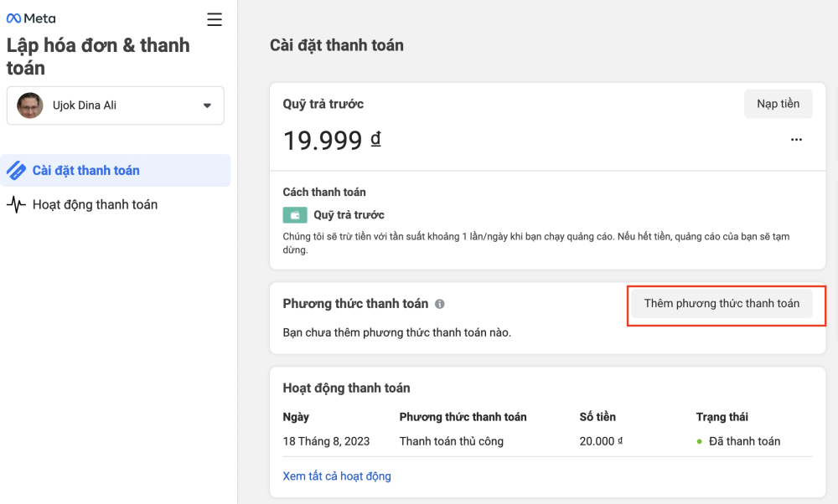Click the Cách thanh toán label
The height and width of the screenshot is (504, 838).
tap(324, 193)
